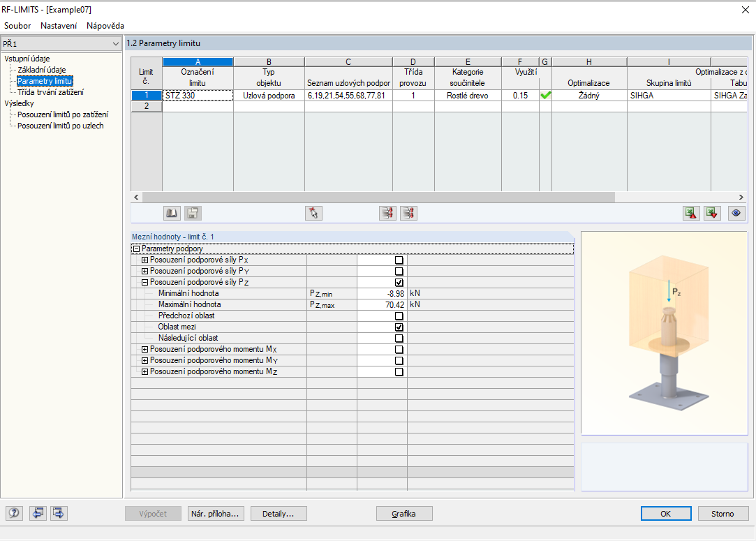
Task: Go to the next window with right arrow icon
Action: click(x=59, y=513)
